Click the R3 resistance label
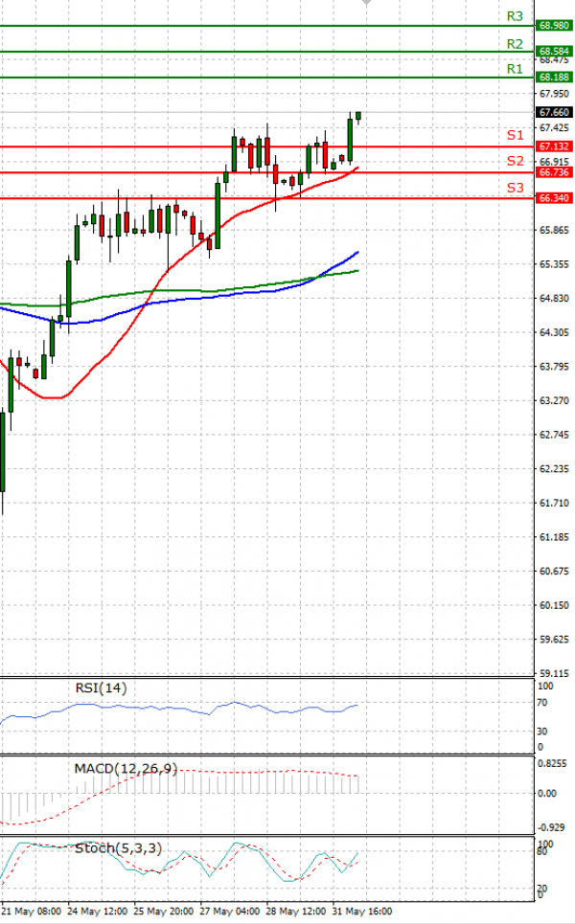575x924 pixels. [515, 16]
